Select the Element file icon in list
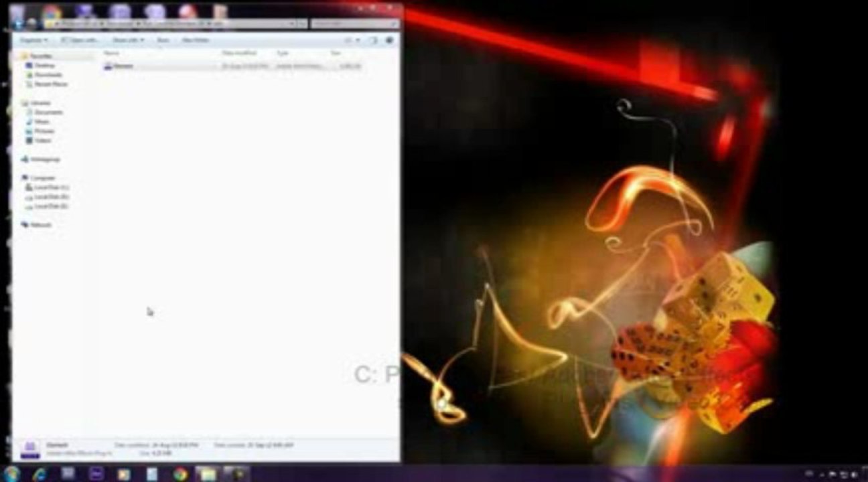The width and height of the screenshot is (868, 482). 108,66
